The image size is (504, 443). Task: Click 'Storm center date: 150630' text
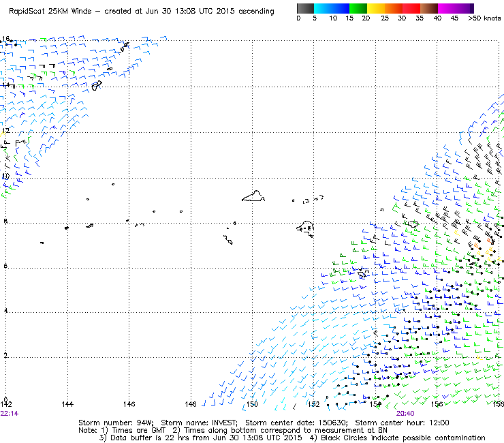tap(296, 423)
